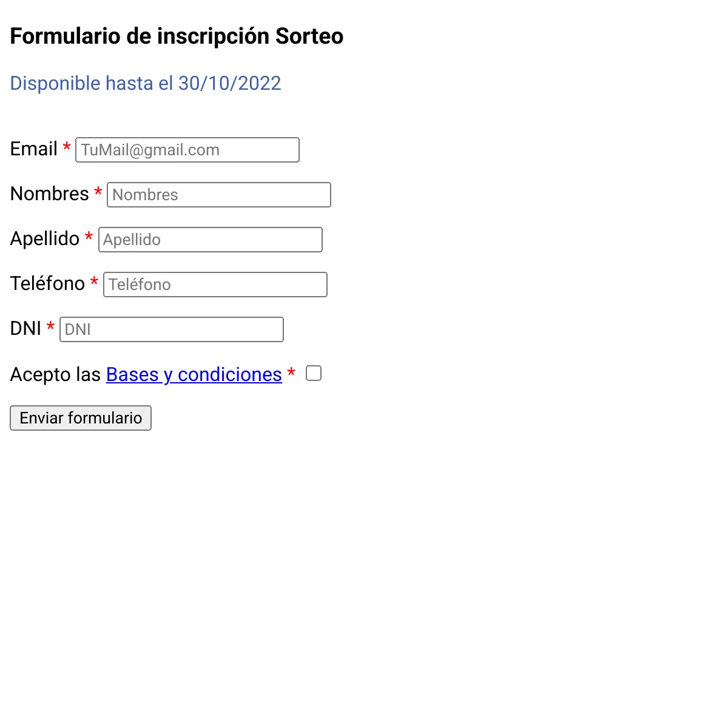Click into the Teléfono field
Viewport: 728px width, 728px height.
215,285
